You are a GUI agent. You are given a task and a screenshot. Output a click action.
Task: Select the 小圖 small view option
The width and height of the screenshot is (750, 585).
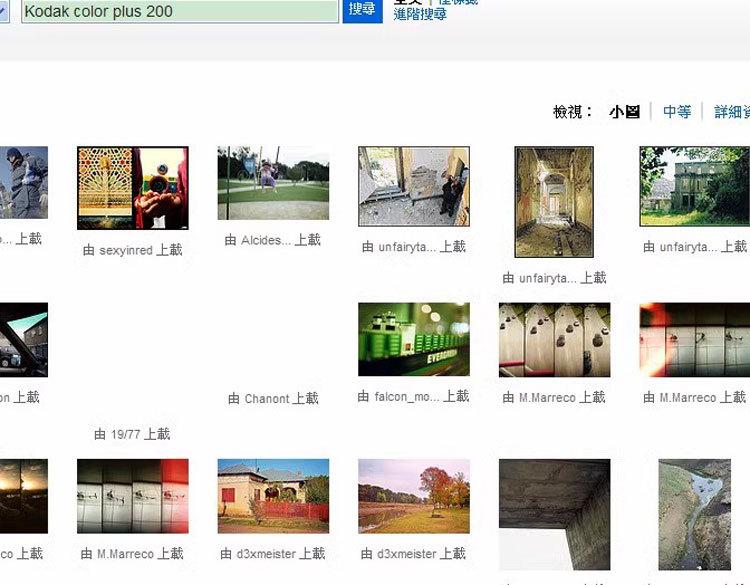tap(625, 112)
